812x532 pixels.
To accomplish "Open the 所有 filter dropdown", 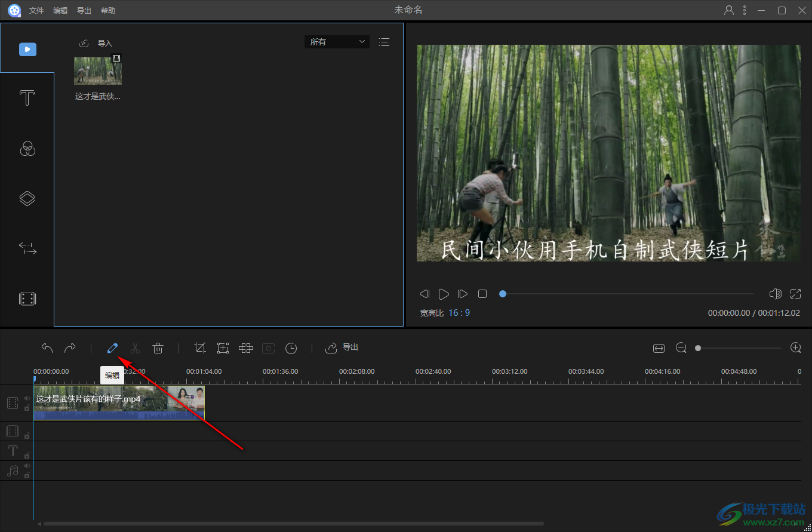I will tap(337, 42).
